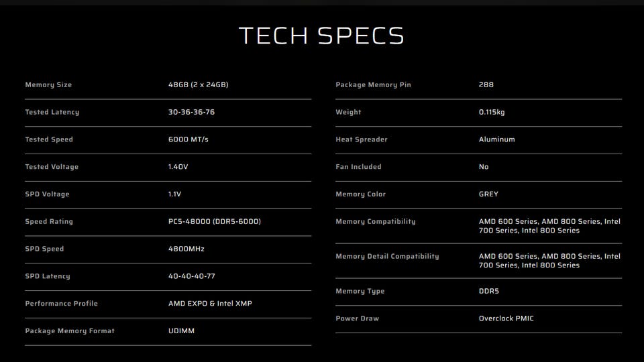
Task: Select the PC5-48000 (DDR5-6000) speed rating
Action: pos(215,222)
